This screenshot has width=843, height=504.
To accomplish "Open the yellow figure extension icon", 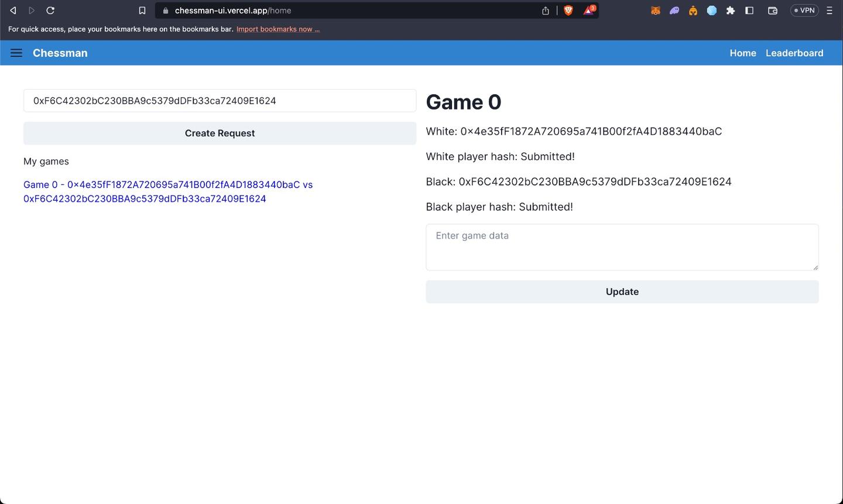I will coord(693,11).
